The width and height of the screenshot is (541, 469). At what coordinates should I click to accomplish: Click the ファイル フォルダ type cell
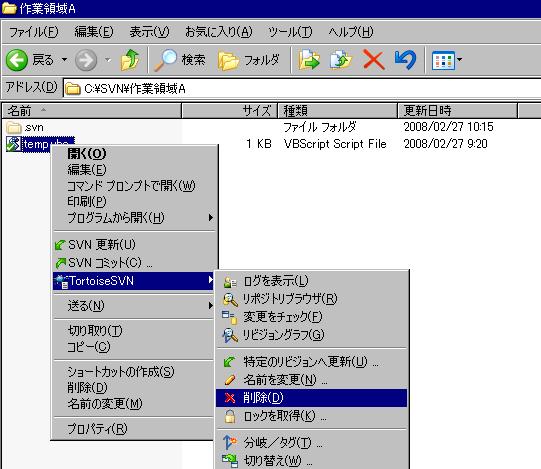tap(319, 127)
